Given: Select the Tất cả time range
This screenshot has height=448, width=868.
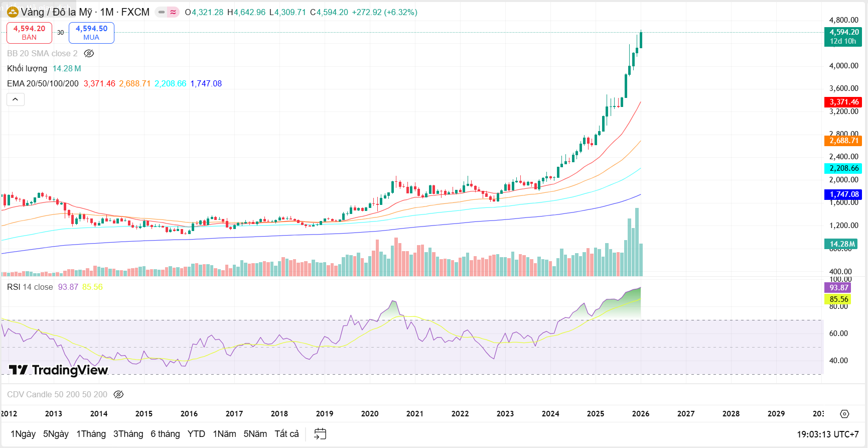Looking at the screenshot, I should point(286,434).
